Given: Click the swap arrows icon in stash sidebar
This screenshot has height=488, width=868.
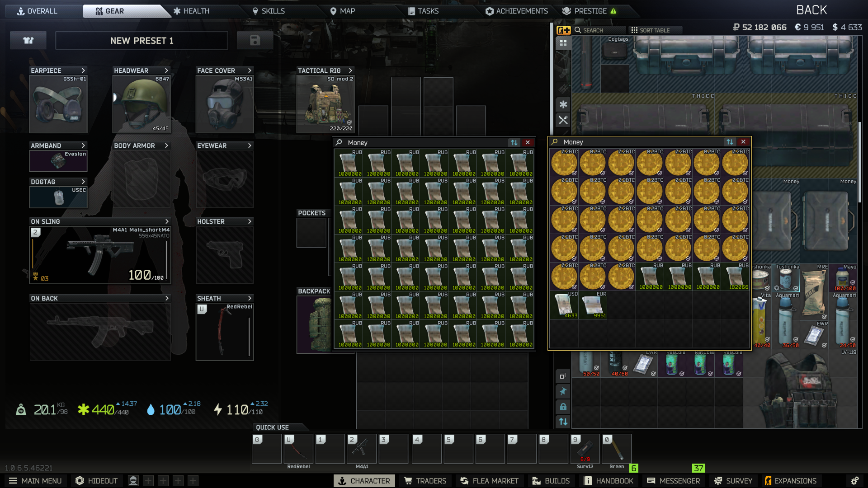Looking at the screenshot, I should [563, 422].
